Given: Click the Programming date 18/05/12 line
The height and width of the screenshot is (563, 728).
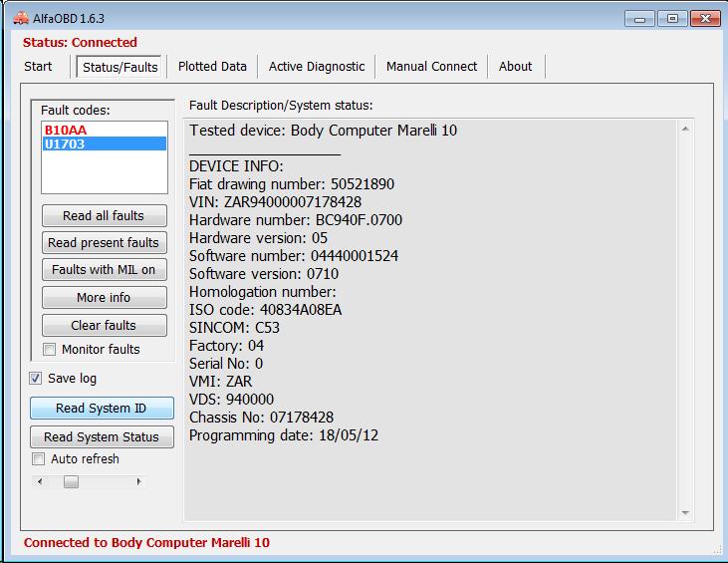Looking at the screenshot, I should [284, 435].
